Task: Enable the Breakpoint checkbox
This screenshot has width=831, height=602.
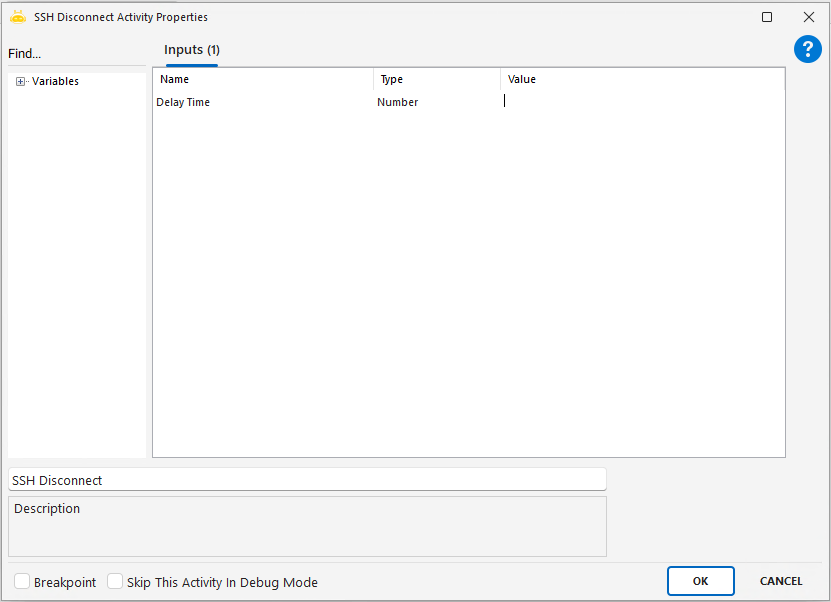Action: pos(22,582)
